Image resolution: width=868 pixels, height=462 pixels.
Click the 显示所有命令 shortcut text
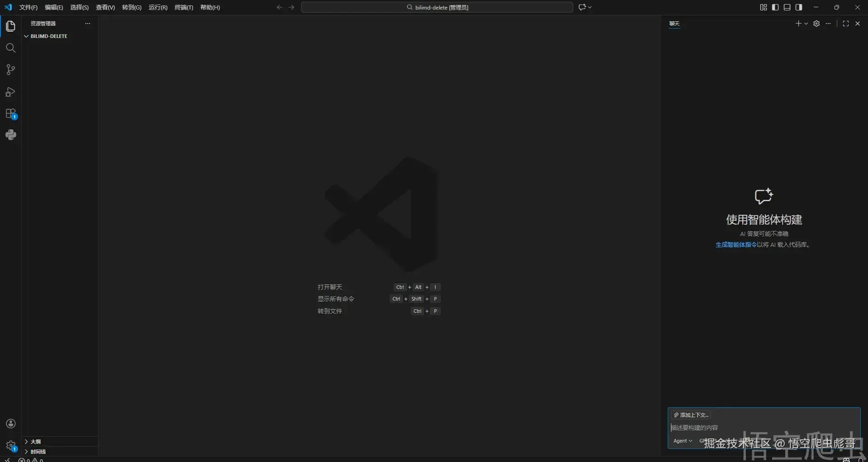tap(336, 299)
